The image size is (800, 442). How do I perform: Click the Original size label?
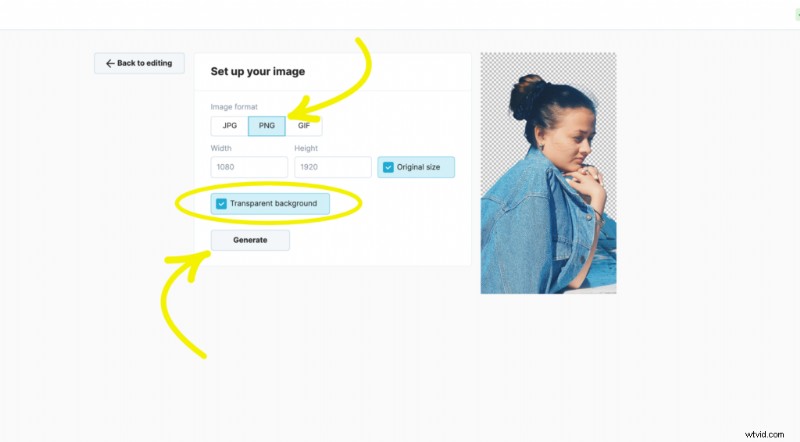tap(418, 167)
